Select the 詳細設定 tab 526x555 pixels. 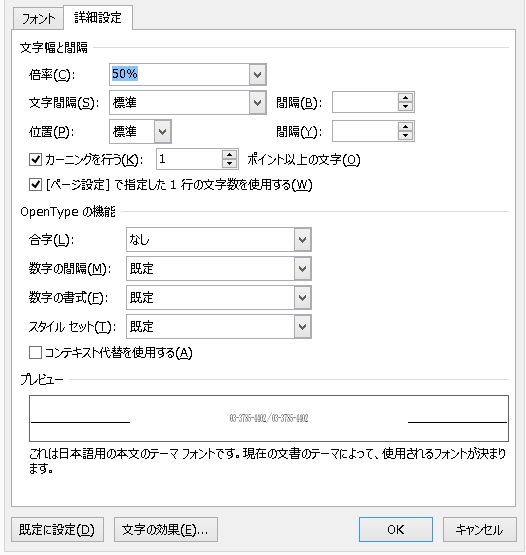tap(98, 17)
